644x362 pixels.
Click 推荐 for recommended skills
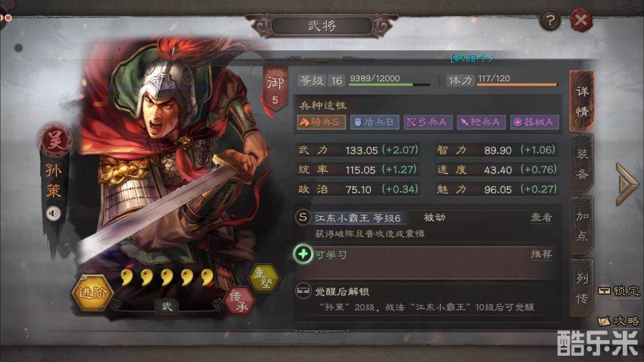541,254
